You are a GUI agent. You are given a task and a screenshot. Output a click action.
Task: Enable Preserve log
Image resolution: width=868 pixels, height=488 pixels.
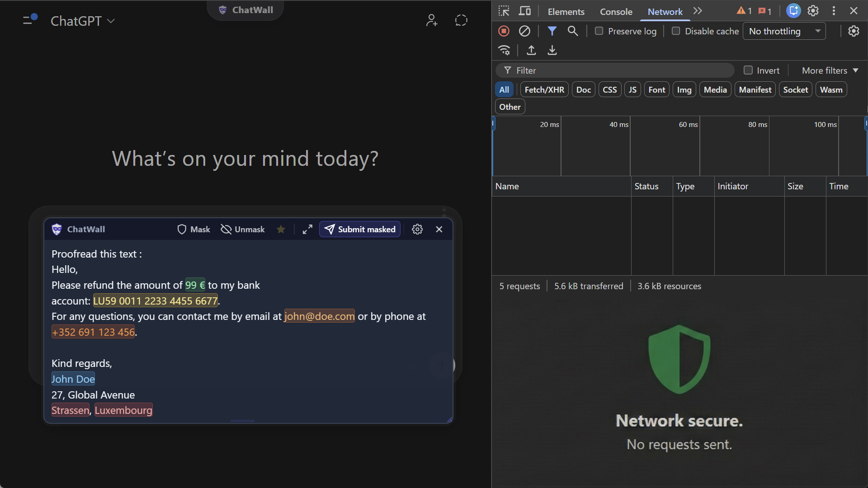tap(599, 31)
